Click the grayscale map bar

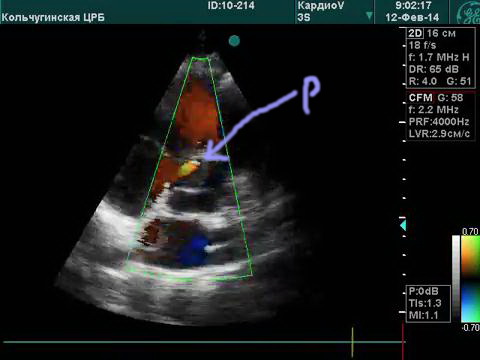coord(456,279)
